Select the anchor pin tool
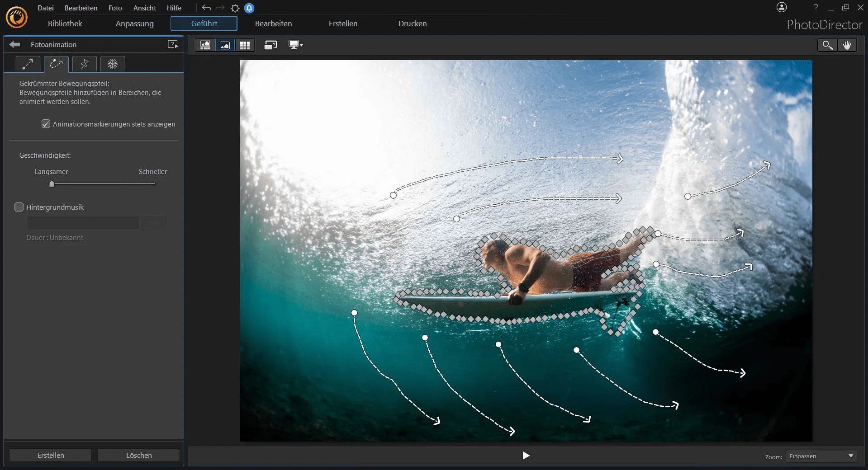 85,64
